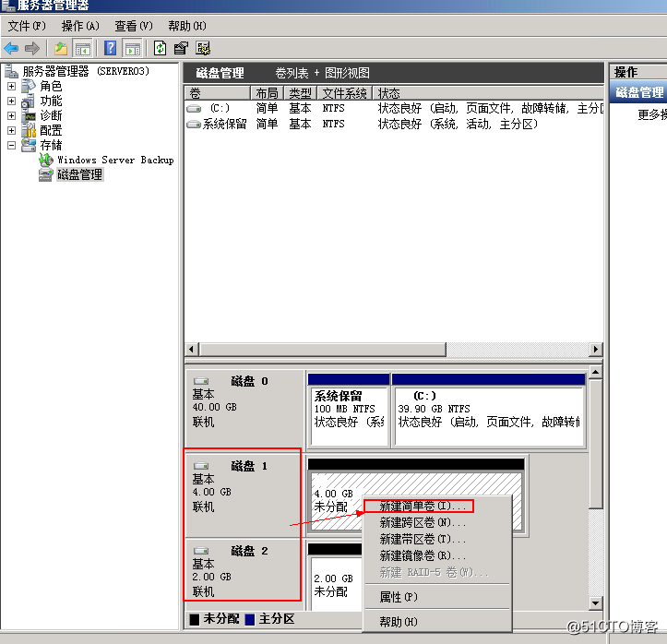Sort by the 文件系统 column header
Viewport: 667px width, 644px height.
point(345,93)
